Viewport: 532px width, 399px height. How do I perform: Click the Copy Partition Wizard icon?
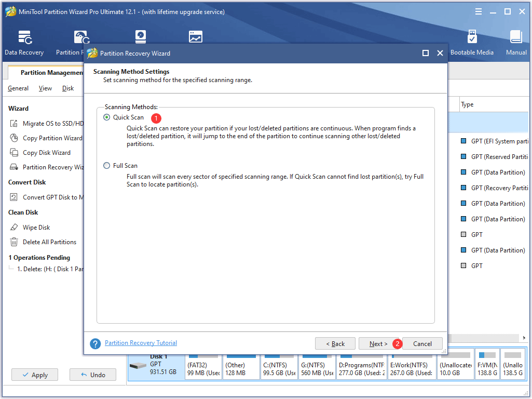pos(14,138)
